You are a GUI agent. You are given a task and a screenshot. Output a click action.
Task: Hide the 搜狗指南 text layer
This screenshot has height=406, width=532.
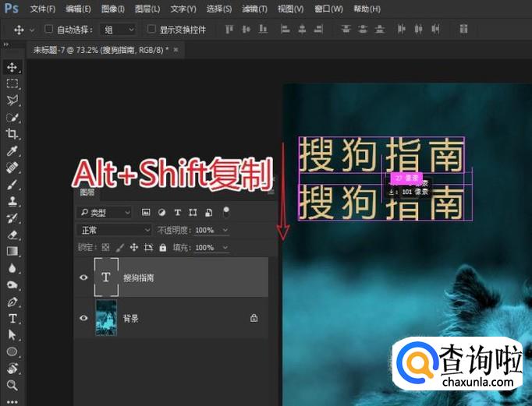(x=83, y=277)
